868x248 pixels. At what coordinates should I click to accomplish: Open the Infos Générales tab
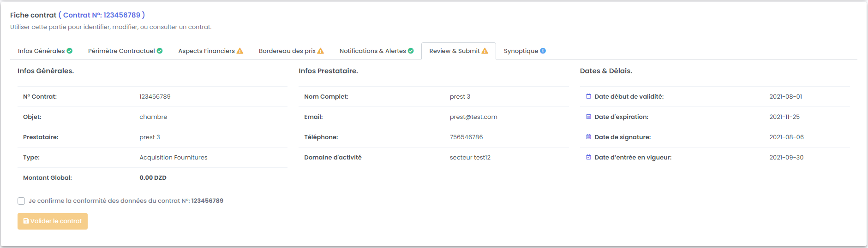click(41, 51)
